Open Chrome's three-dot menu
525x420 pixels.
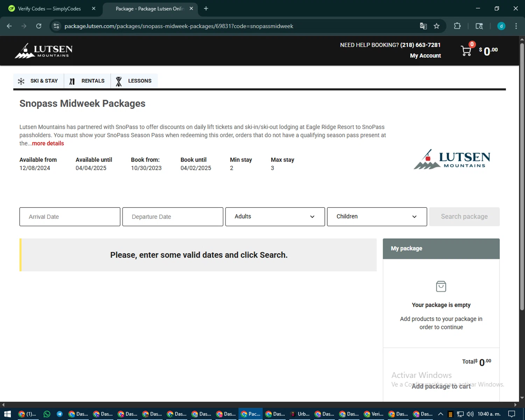pyautogui.click(x=516, y=26)
